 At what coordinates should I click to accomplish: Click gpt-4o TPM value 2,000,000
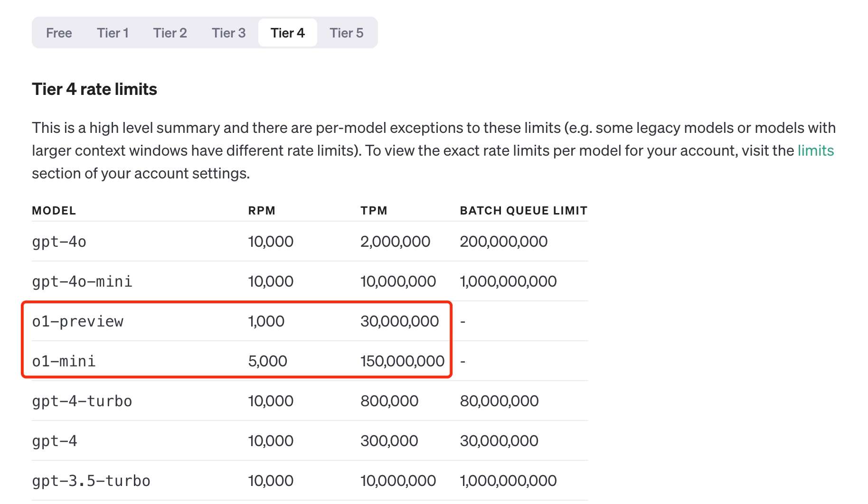click(x=395, y=242)
